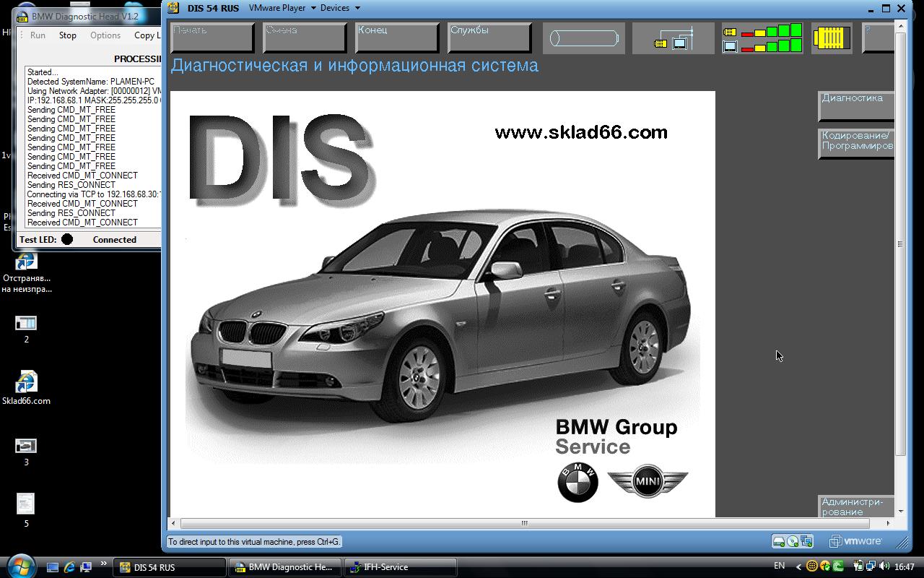
Task: Select the desktop file icon labeled 5
Action: point(26,509)
